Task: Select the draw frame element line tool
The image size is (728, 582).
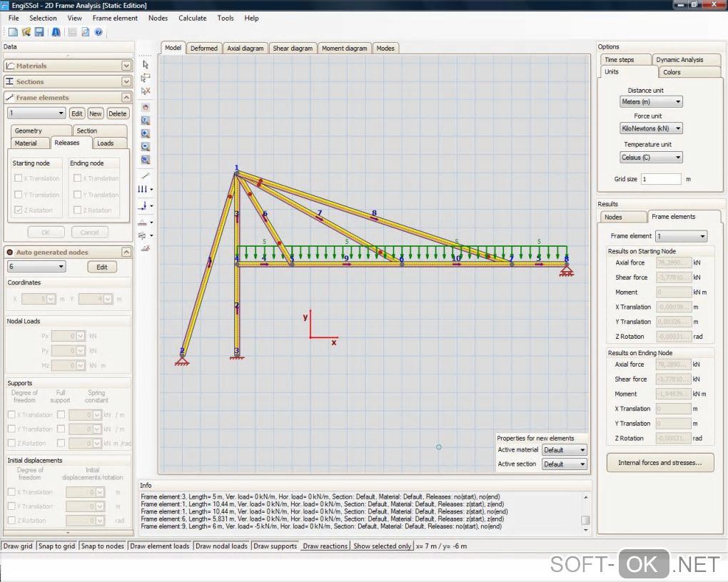Action: pos(146,175)
